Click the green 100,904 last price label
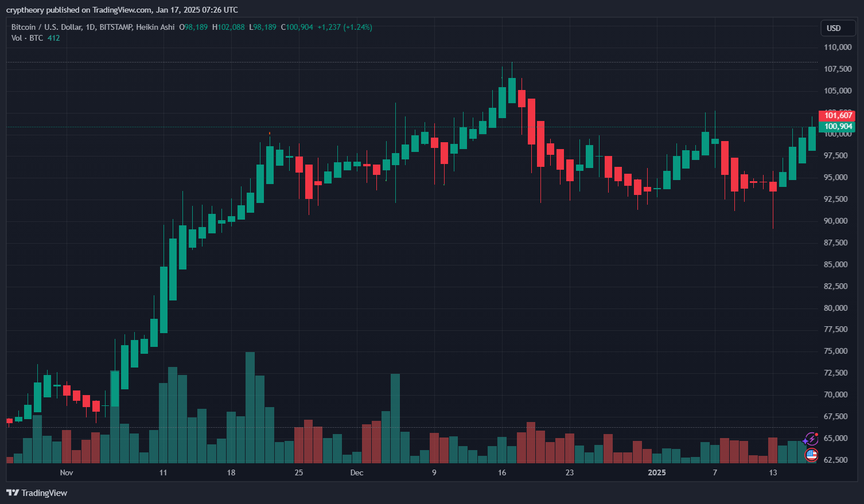Image resolution: width=864 pixels, height=504 pixels. pos(838,127)
